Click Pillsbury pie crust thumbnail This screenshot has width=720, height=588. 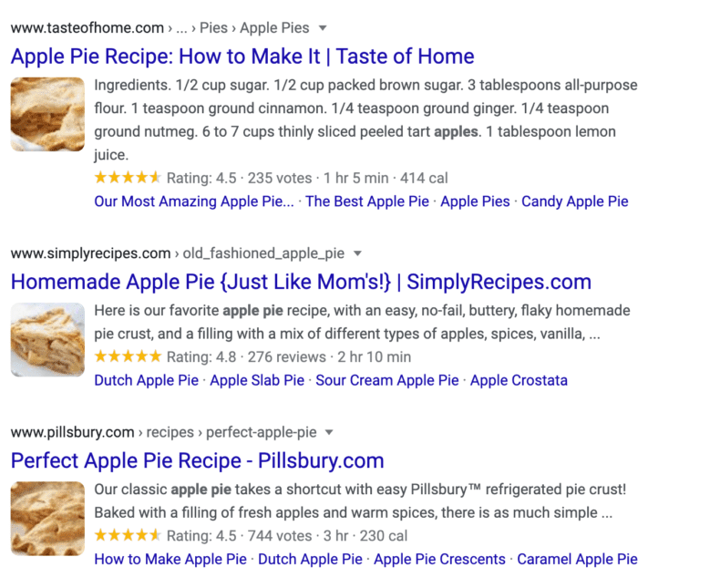pyautogui.click(x=47, y=519)
